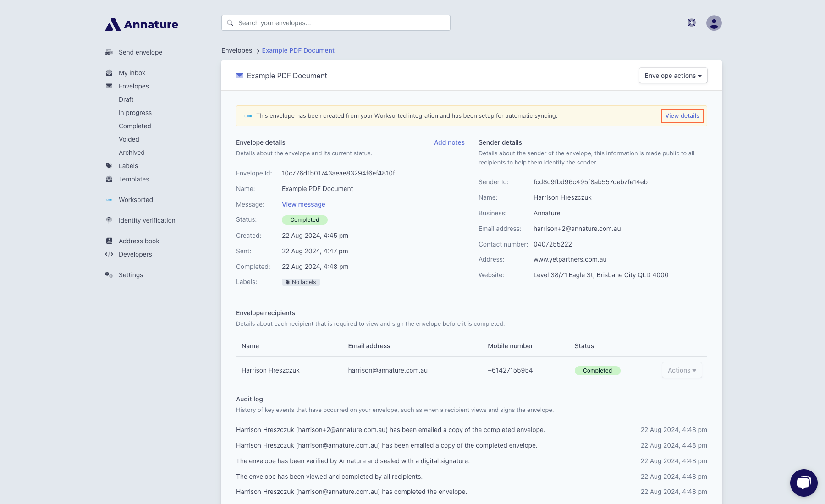825x504 pixels.
Task: Click sender email harrison+2@annature.com.au
Action: tap(577, 229)
